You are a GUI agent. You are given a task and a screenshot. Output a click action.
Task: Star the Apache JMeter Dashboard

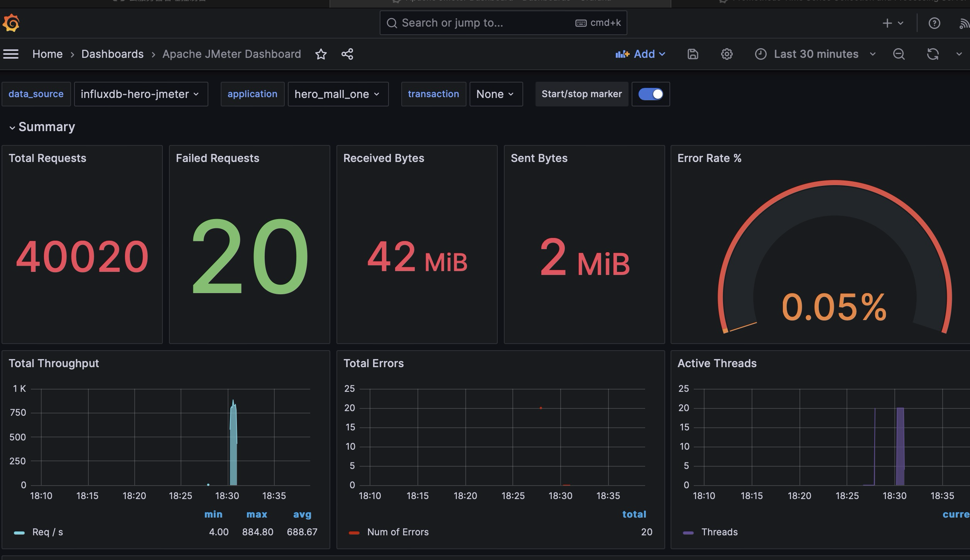point(321,54)
